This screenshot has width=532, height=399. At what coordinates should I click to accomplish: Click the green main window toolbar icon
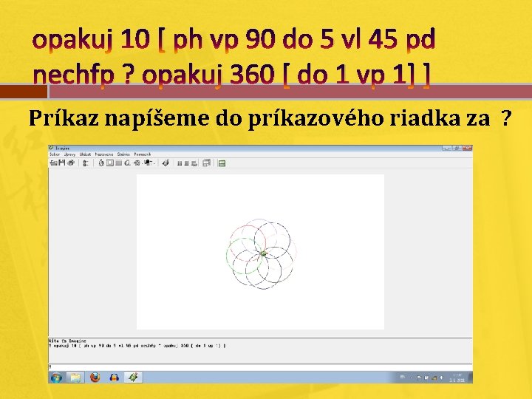point(222,163)
